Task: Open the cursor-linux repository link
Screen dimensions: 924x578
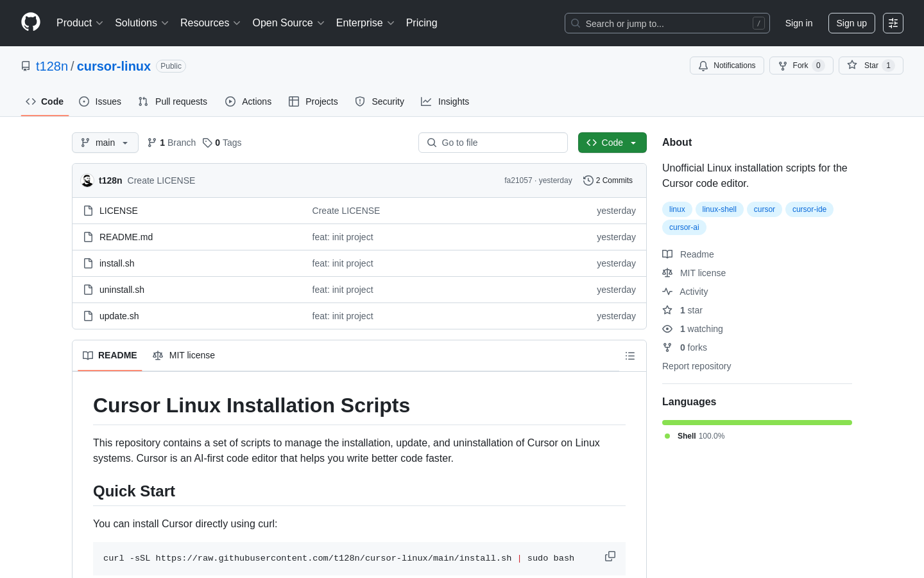Action: coord(114,66)
